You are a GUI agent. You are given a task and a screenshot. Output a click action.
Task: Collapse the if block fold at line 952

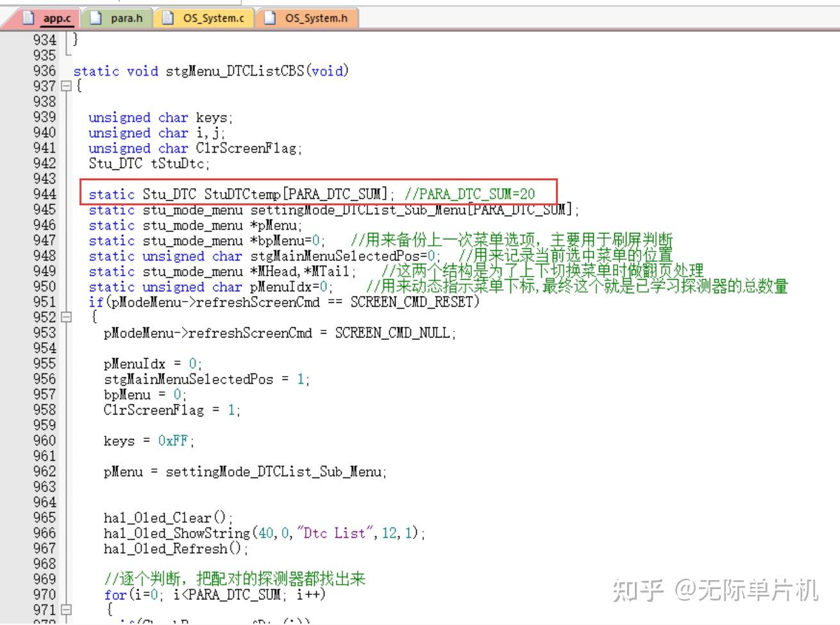pyautogui.click(x=65, y=317)
